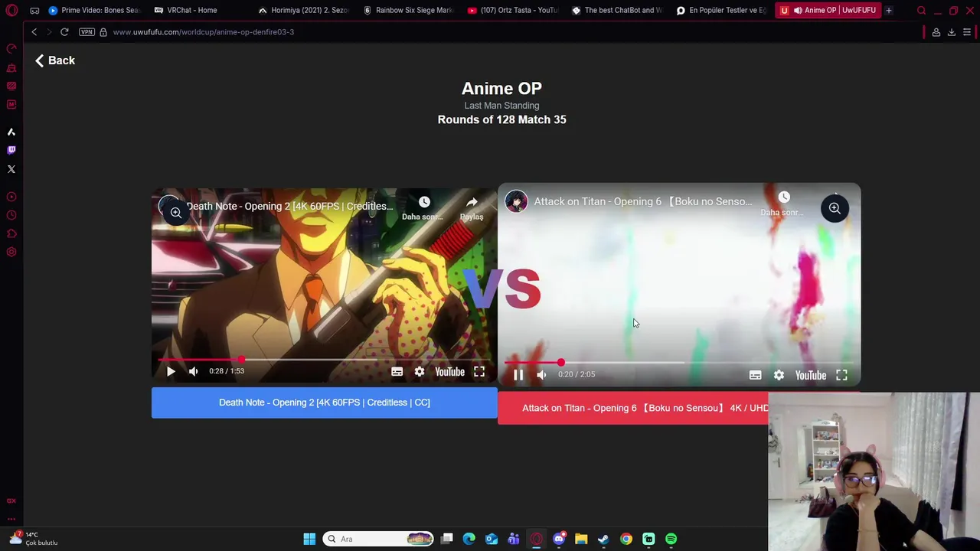Screen dimensions: 980x551
Task: Zoom the Attack on Titan magnifier icon
Action: [835, 208]
